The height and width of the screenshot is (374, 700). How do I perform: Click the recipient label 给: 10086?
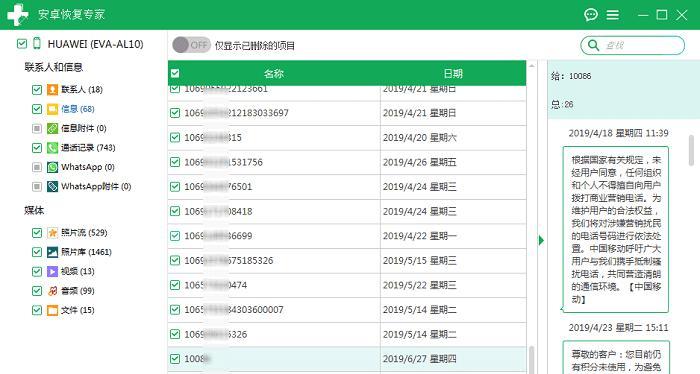(571, 76)
